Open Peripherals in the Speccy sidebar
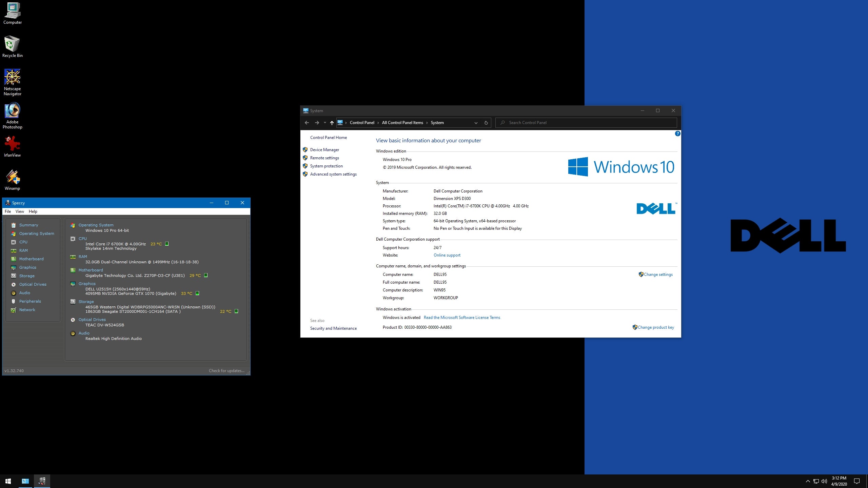This screenshot has width=868, height=488. (30, 301)
